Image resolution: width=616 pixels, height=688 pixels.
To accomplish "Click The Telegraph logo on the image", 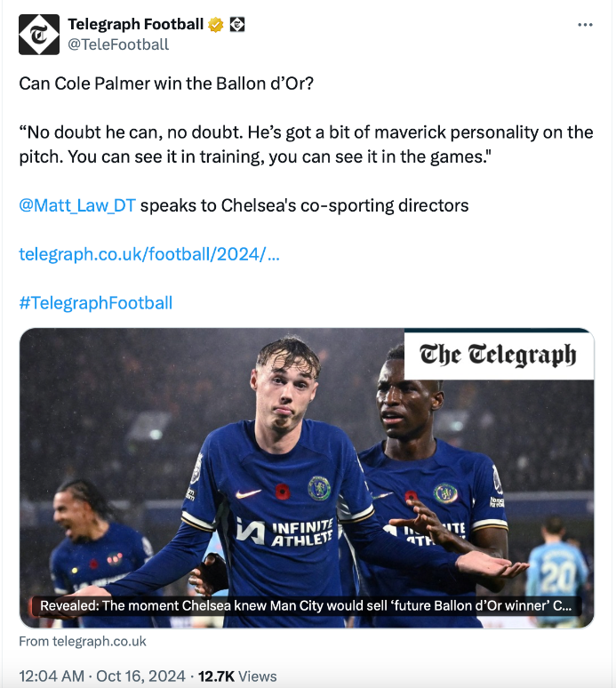I will tap(498, 356).
